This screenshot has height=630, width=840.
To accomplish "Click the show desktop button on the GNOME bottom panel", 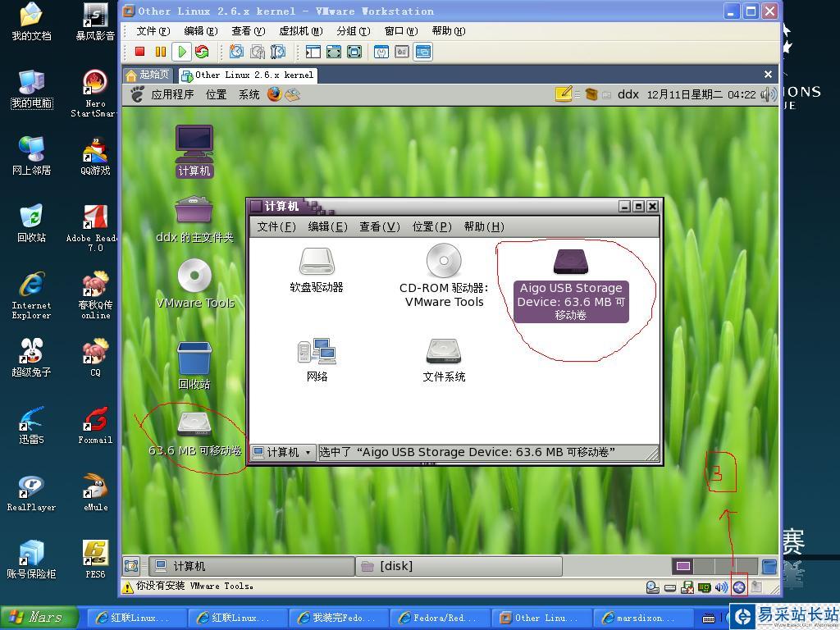I will 130,566.
